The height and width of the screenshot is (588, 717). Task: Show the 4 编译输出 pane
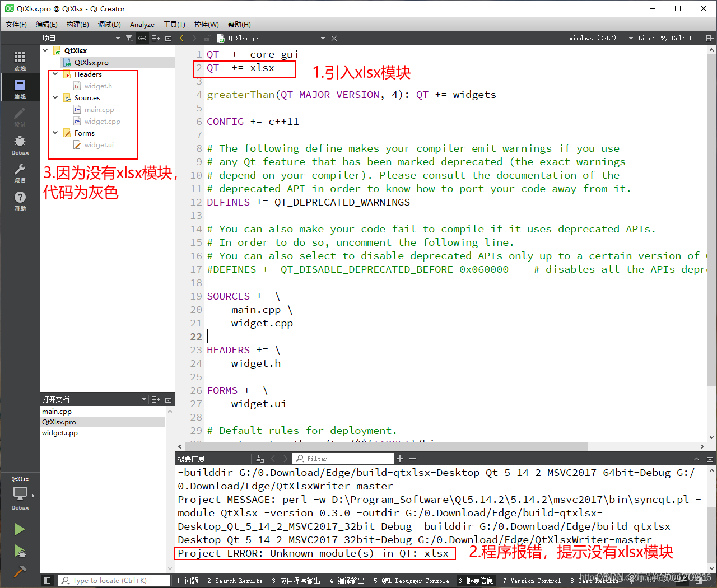(x=347, y=581)
